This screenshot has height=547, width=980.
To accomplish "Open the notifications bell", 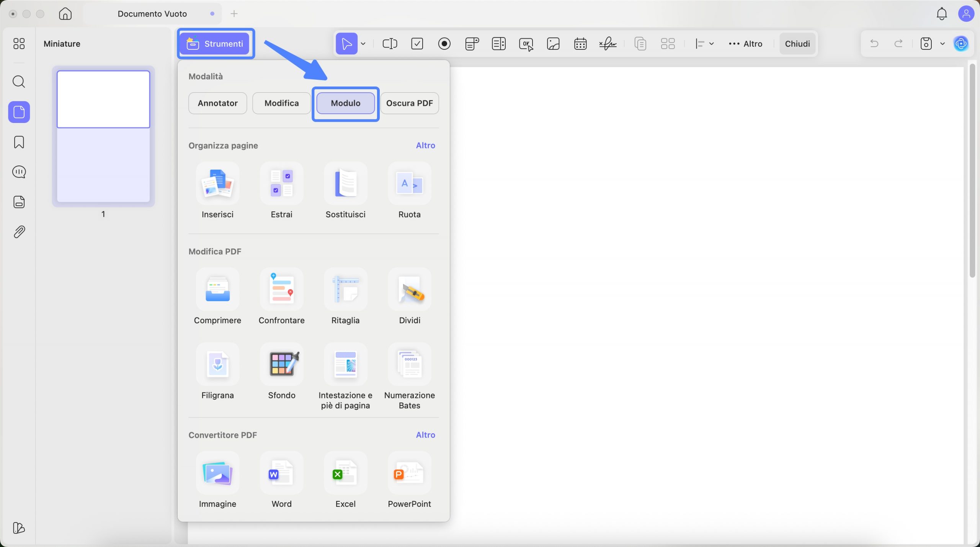I will point(941,14).
